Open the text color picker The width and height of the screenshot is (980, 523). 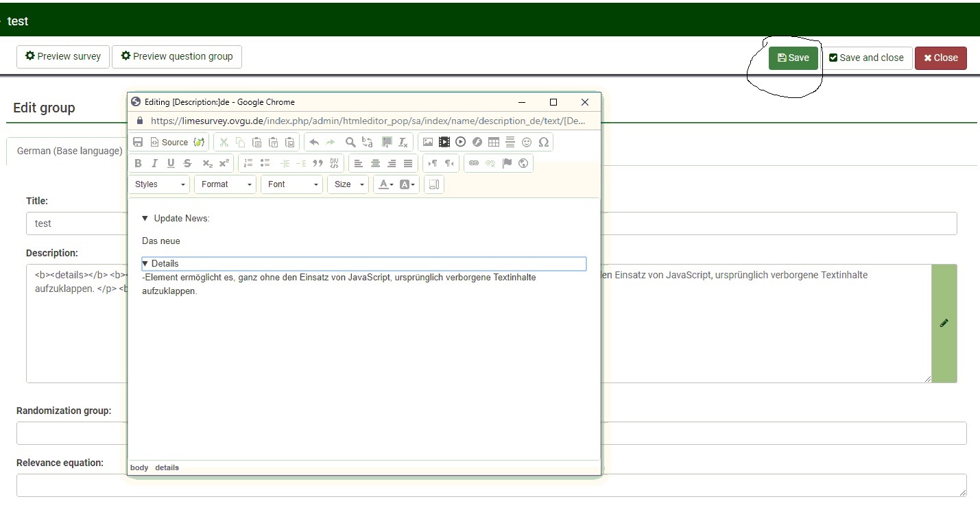pos(386,184)
